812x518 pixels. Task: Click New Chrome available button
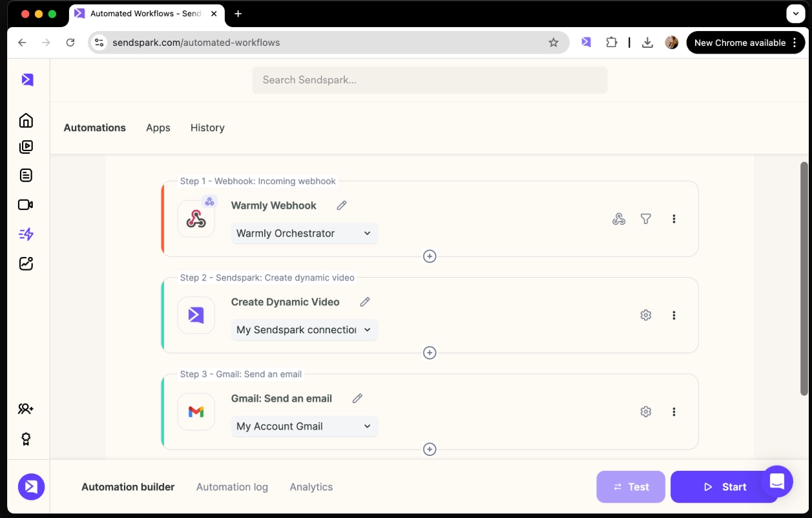pyautogui.click(x=745, y=43)
